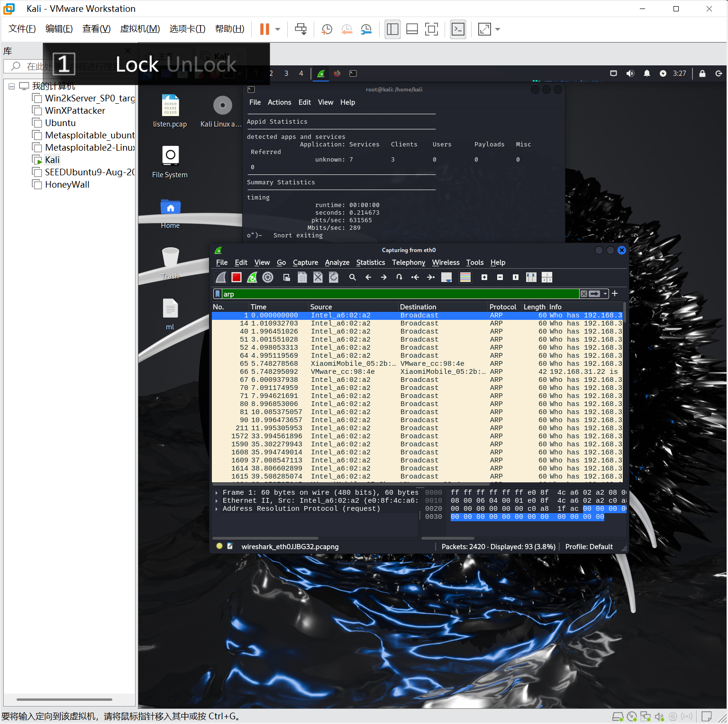The image size is (728, 724).
Task: Open terminal Actions menu
Action: tap(279, 102)
